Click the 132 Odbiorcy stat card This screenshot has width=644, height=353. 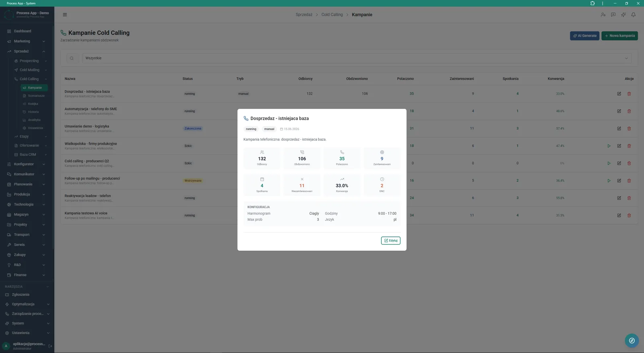(x=262, y=158)
